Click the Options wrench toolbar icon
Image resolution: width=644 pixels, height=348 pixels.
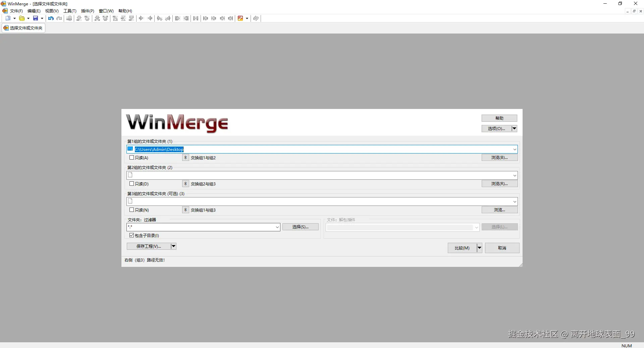click(240, 18)
